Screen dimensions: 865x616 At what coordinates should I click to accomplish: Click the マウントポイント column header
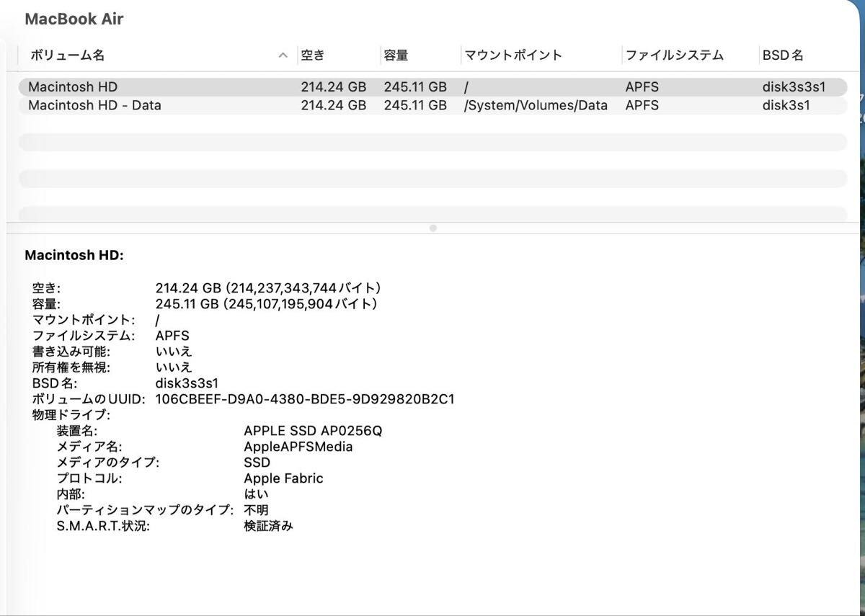513,55
